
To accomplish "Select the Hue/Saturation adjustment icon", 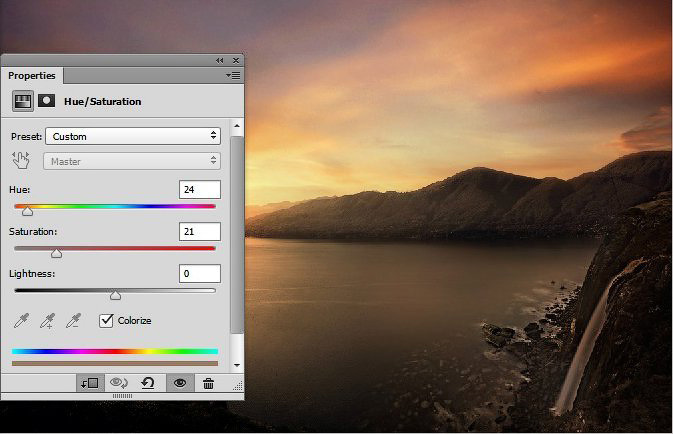I will coord(23,101).
